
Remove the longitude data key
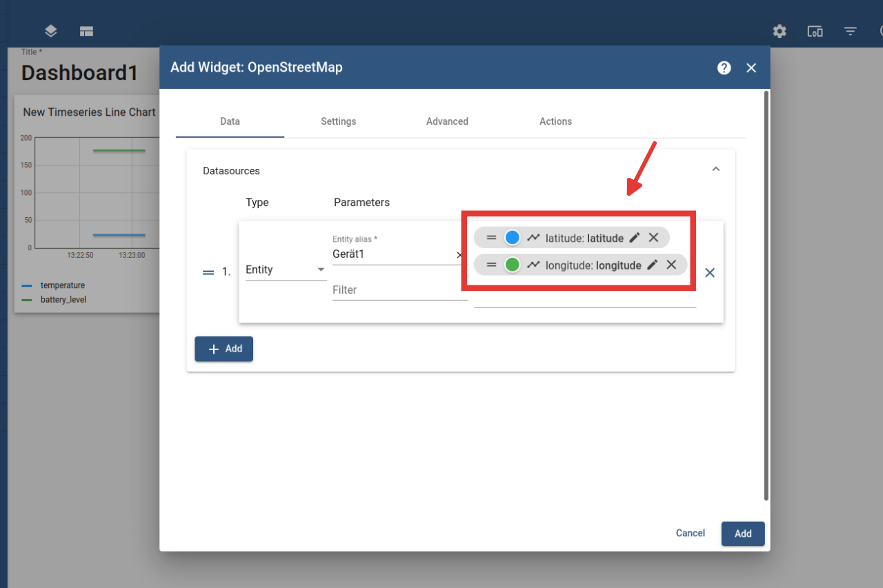pos(671,265)
